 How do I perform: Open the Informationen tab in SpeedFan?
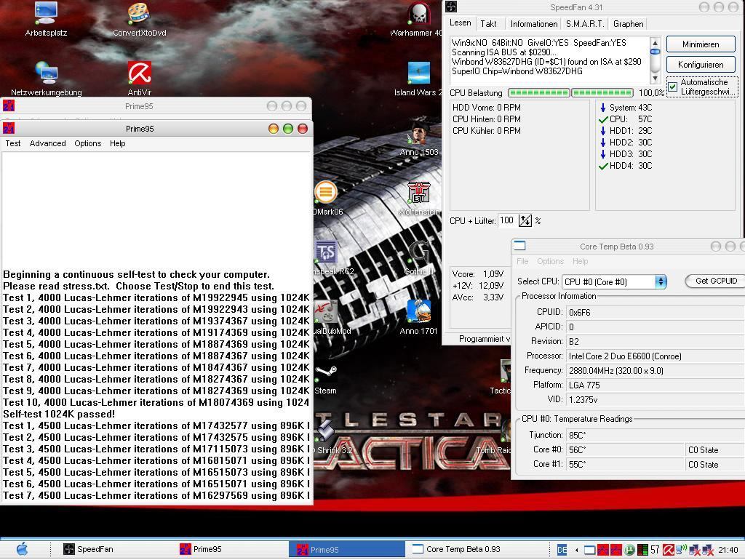(x=533, y=24)
